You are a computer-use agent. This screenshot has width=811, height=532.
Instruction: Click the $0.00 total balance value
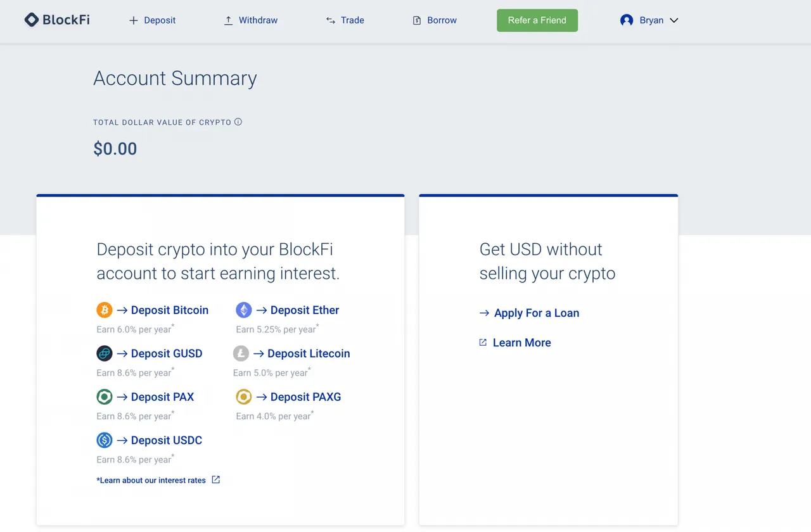[115, 149]
